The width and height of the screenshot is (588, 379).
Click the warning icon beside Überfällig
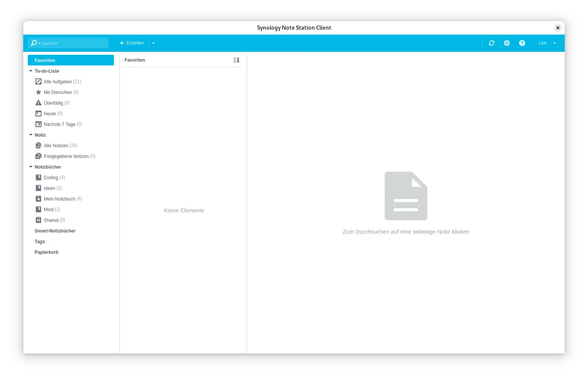pyautogui.click(x=38, y=103)
